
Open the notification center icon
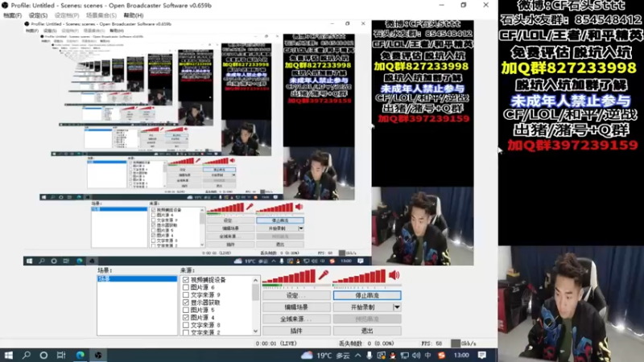(481, 355)
